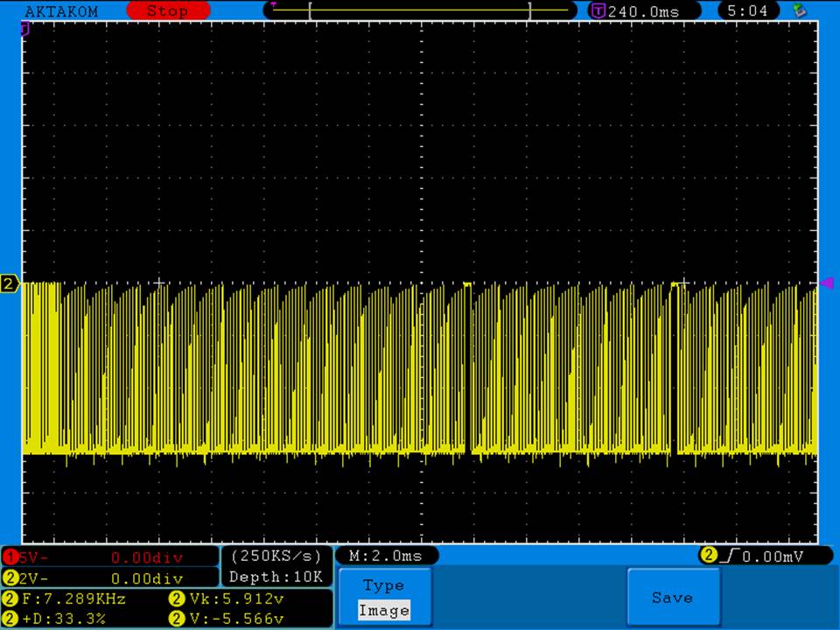The height and width of the screenshot is (630, 840).
Task: Click the purple T icon beside 240.0ms
Action: click(x=598, y=10)
